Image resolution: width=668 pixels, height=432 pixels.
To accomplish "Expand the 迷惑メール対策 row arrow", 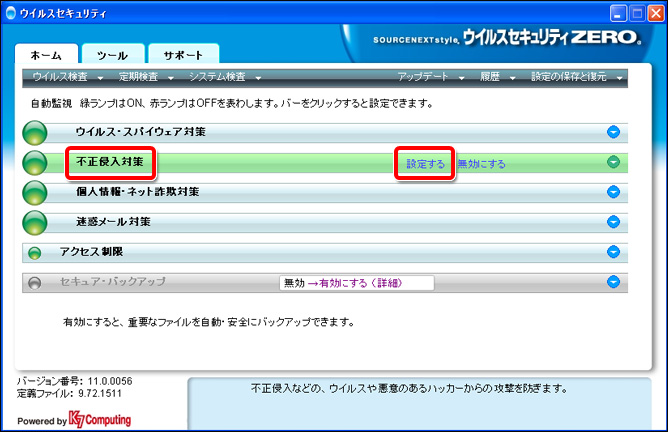I will pos(613,222).
